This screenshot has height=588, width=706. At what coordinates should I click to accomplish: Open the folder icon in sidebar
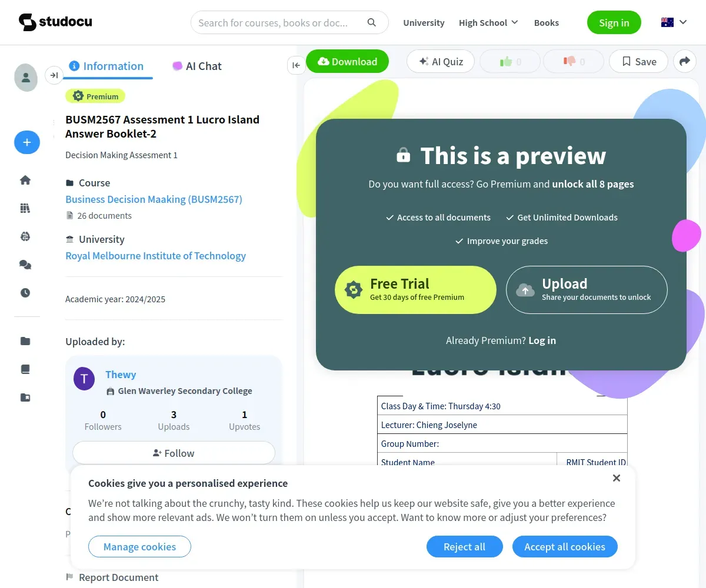tap(25, 341)
